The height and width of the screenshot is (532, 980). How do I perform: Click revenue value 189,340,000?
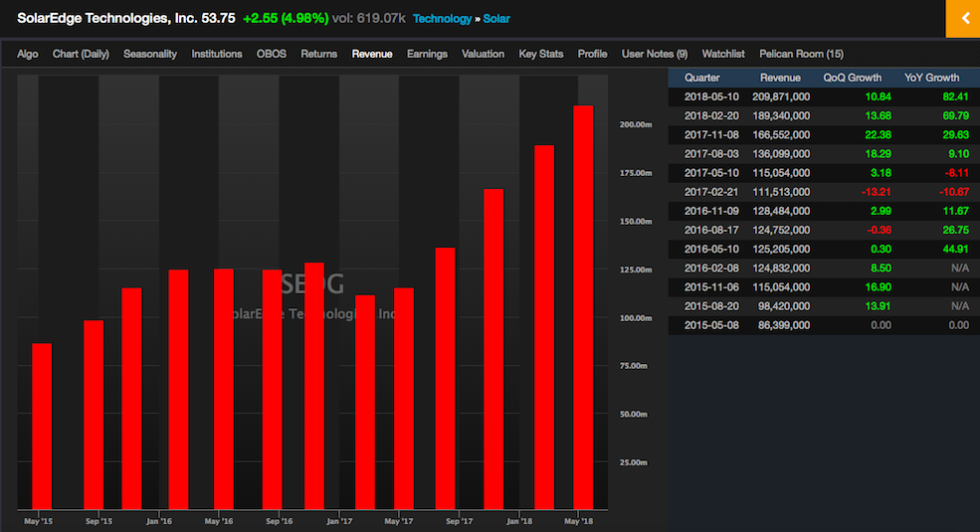781,115
